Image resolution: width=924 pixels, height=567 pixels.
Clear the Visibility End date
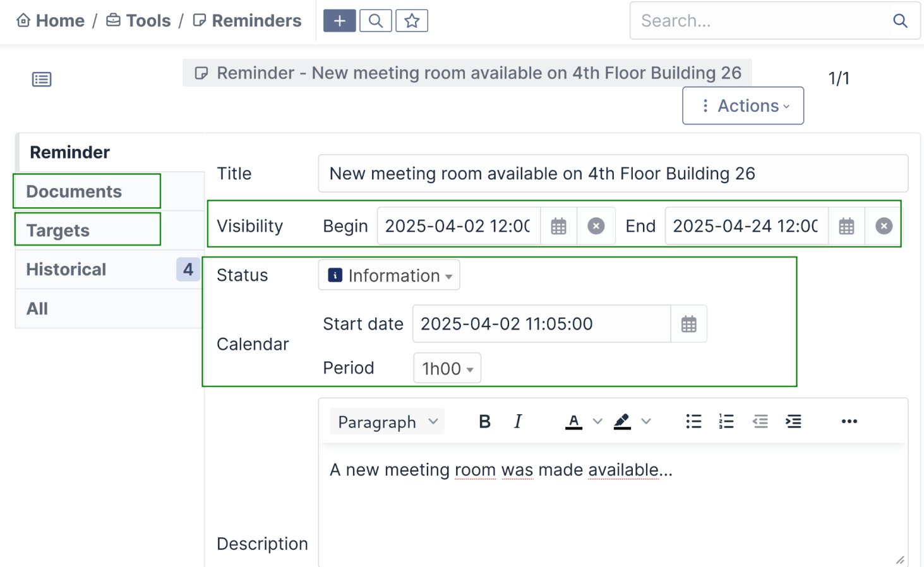pyautogui.click(x=884, y=226)
